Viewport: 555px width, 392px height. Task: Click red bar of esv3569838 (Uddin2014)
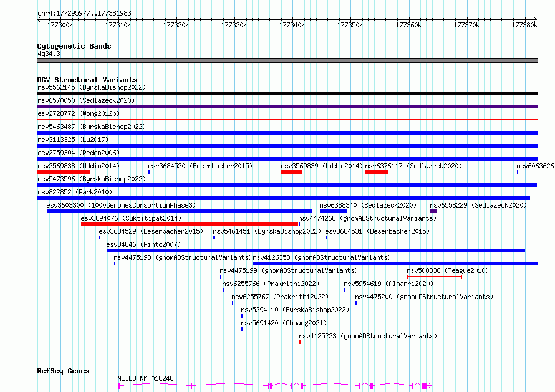pos(64,172)
